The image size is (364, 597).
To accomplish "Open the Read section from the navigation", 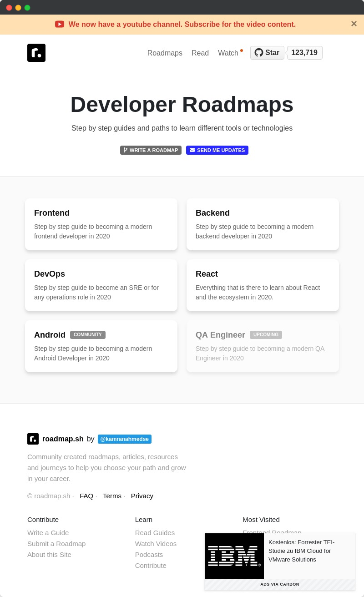I will pyautogui.click(x=200, y=53).
